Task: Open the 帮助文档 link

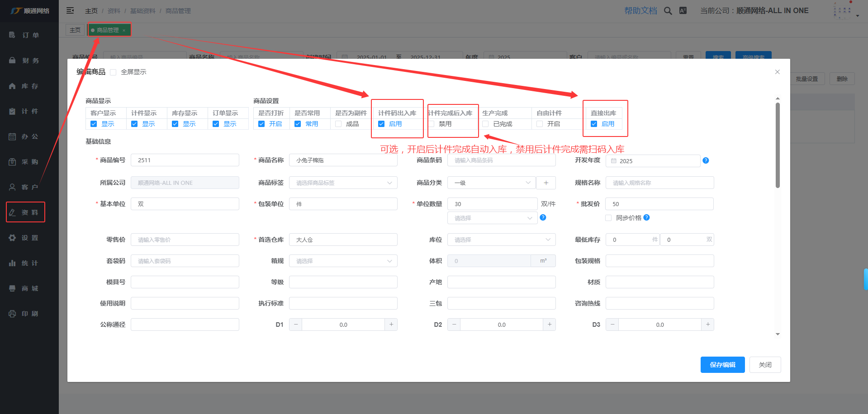Action: [x=640, y=11]
